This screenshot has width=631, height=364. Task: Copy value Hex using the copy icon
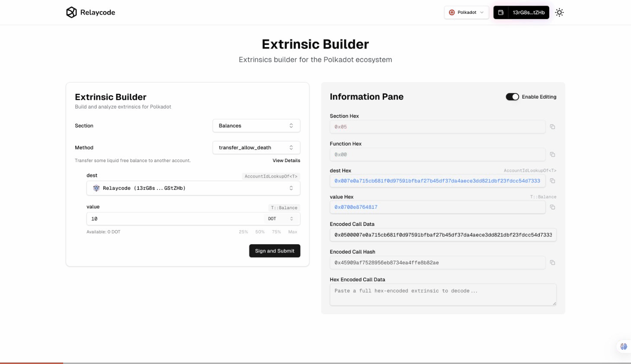(x=552, y=207)
